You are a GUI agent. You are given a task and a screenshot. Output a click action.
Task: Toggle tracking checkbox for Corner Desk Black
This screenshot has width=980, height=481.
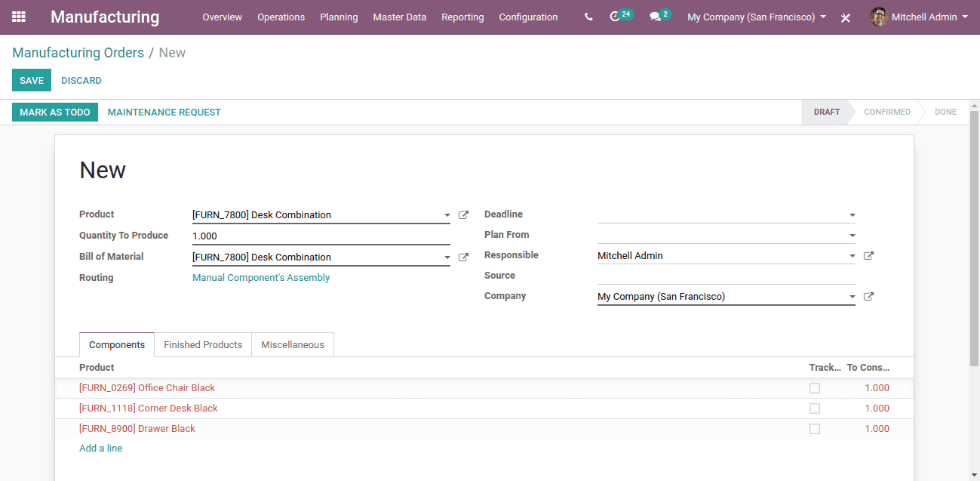(x=815, y=409)
